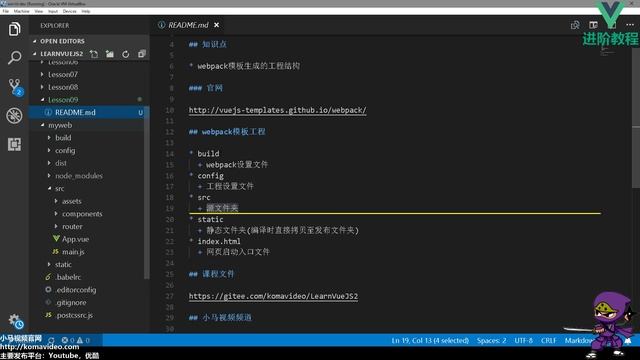
Task: Collapse the LEARNVUEJS2 section
Action: click(x=35, y=54)
